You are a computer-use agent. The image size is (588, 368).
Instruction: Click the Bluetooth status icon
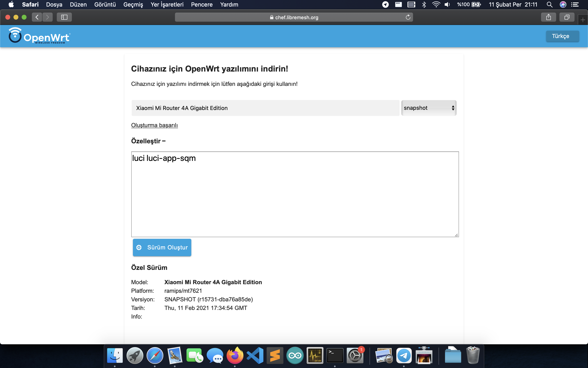(x=424, y=4)
